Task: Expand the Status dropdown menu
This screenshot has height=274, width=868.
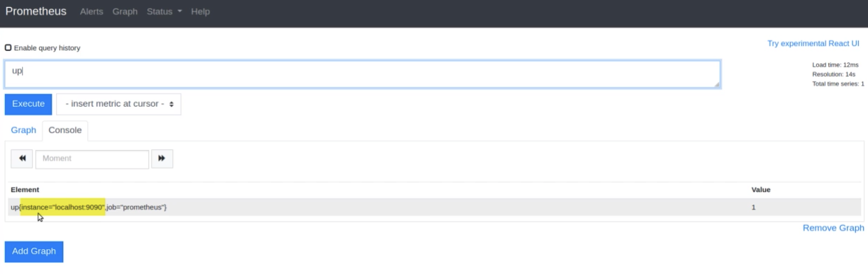Action: click(x=164, y=12)
